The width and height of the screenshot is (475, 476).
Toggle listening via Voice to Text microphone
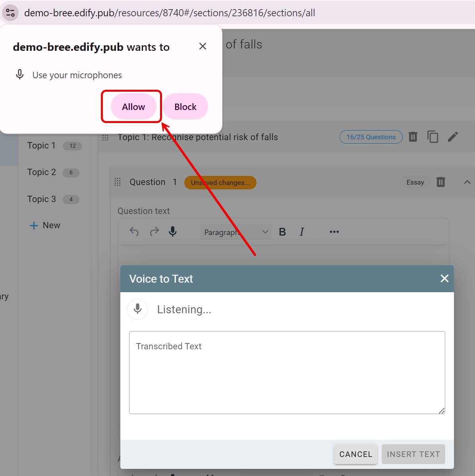(138, 309)
